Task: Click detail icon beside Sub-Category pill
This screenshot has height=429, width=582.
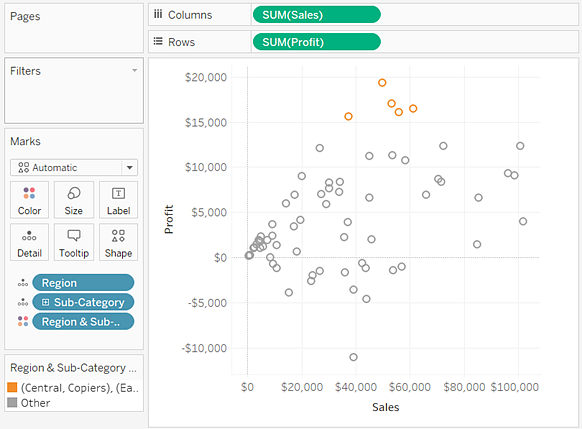Action: pyautogui.click(x=23, y=302)
